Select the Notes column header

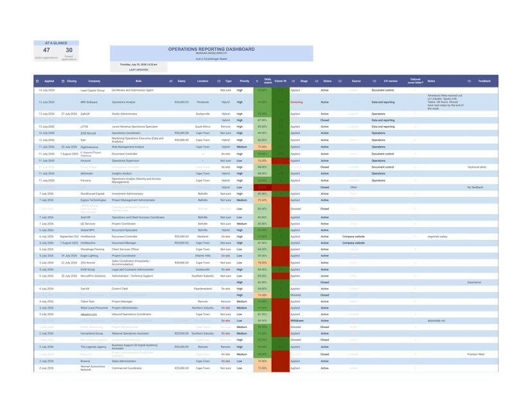pyautogui.click(x=431, y=81)
